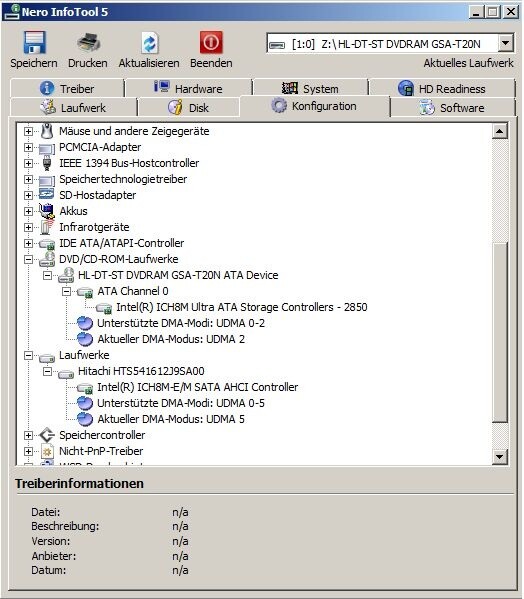524x599 pixels.
Task: Click the vertical scrollbar thumb in the tree
Action: (x=500, y=332)
